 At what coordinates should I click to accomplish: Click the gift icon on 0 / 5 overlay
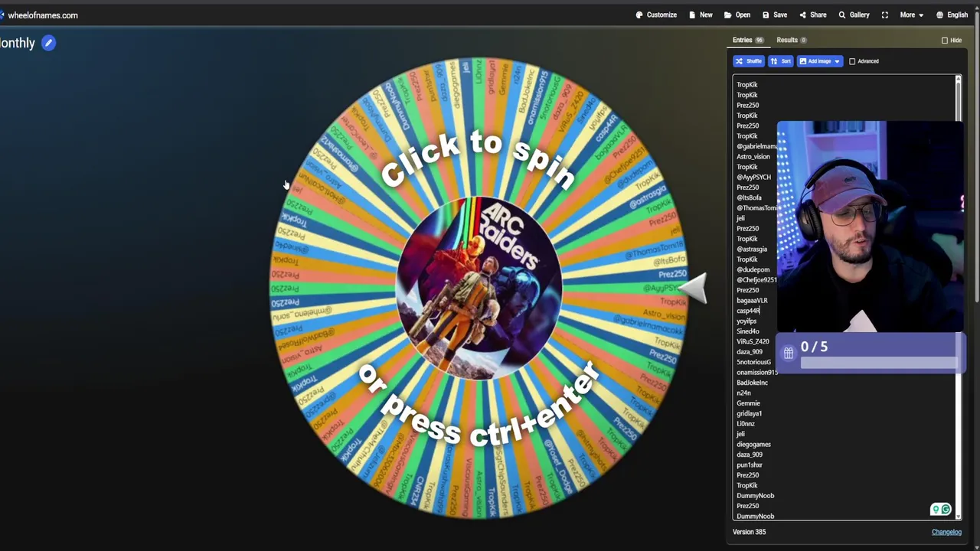(x=788, y=353)
